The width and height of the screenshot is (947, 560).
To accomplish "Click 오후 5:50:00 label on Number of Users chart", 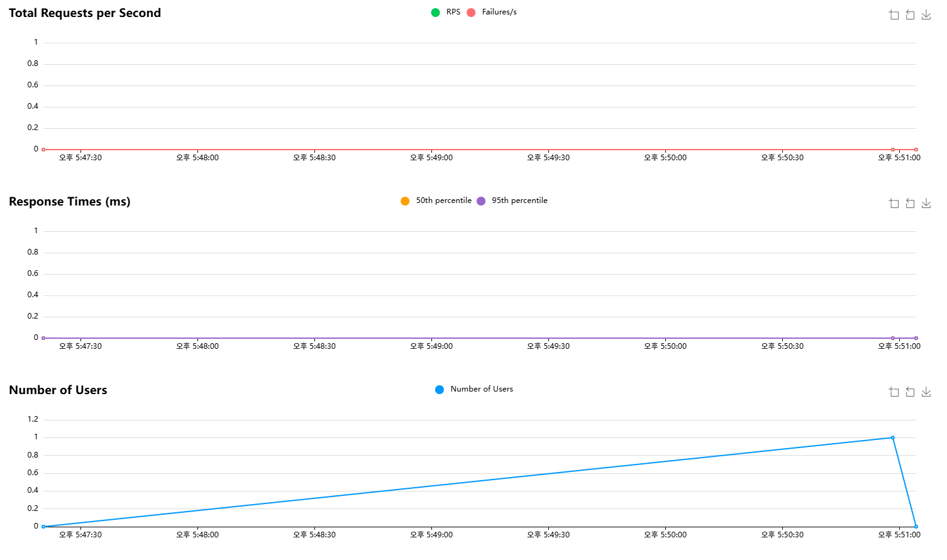I will [x=665, y=535].
